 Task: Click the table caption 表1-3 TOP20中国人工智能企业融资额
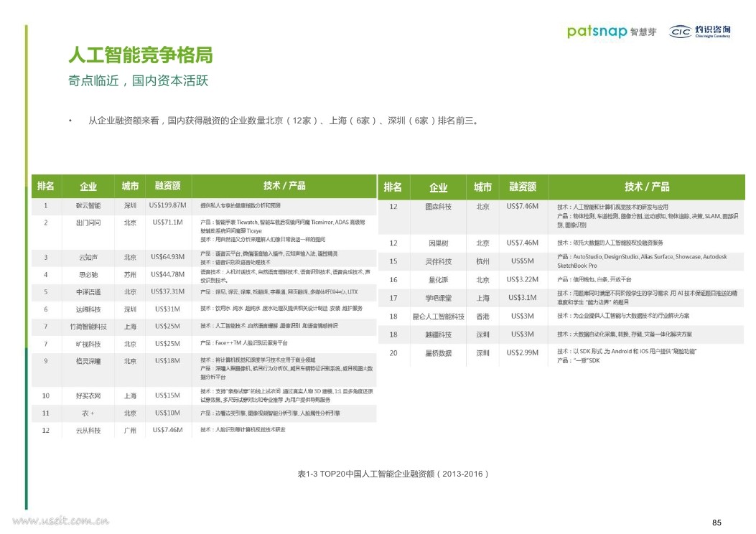point(393,474)
